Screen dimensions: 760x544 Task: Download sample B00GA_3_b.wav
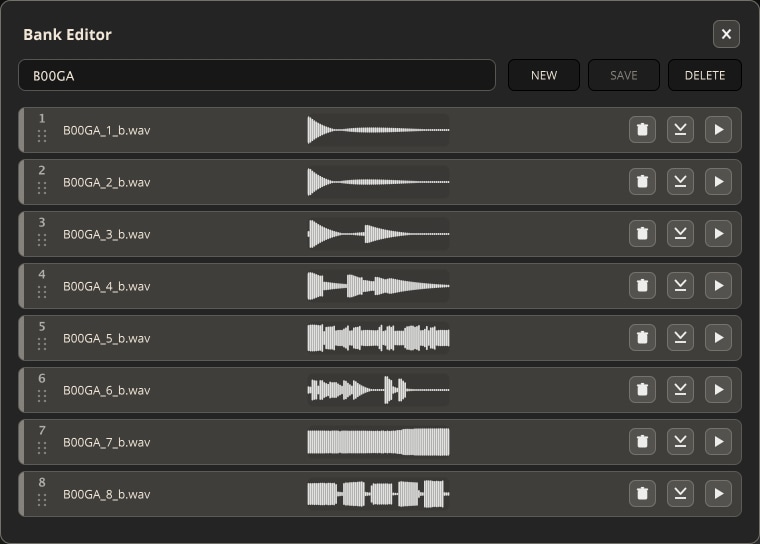tap(680, 234)
